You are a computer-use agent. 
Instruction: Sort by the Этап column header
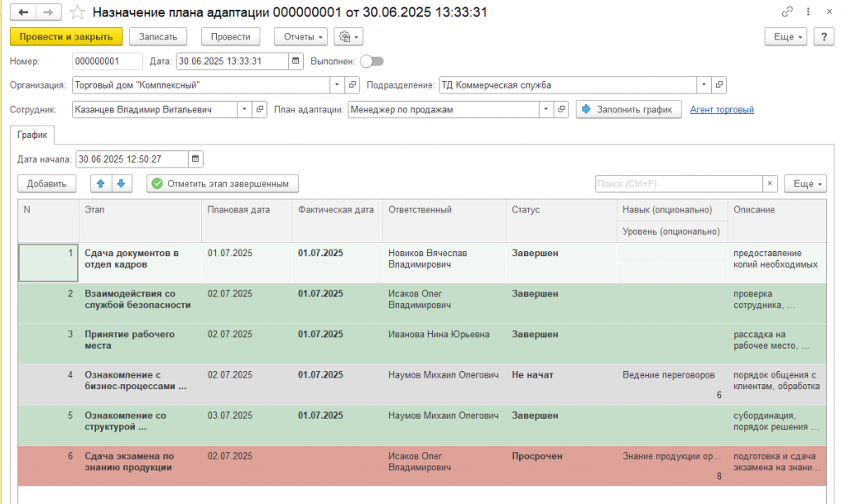[x=140, y=221]
